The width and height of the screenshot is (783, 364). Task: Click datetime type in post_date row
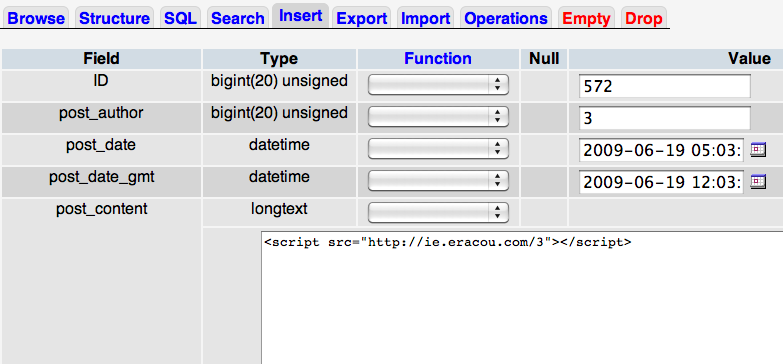[279, 145]
